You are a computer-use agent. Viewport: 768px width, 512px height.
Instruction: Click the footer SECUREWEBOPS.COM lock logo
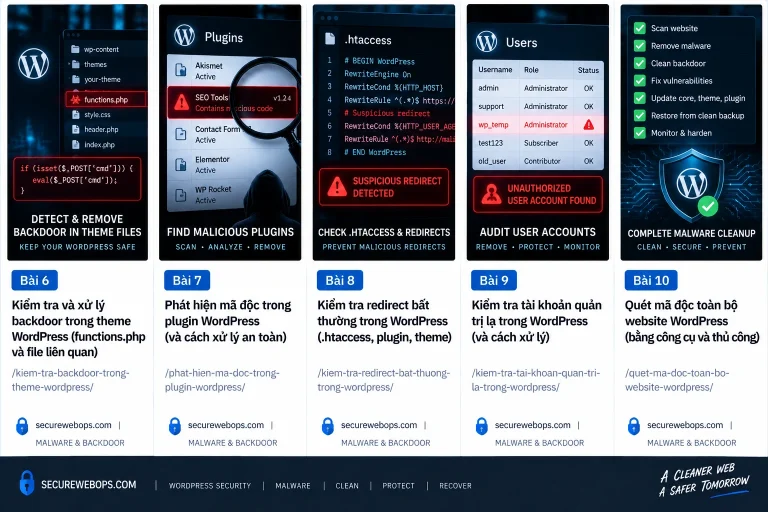pos(27,483)
